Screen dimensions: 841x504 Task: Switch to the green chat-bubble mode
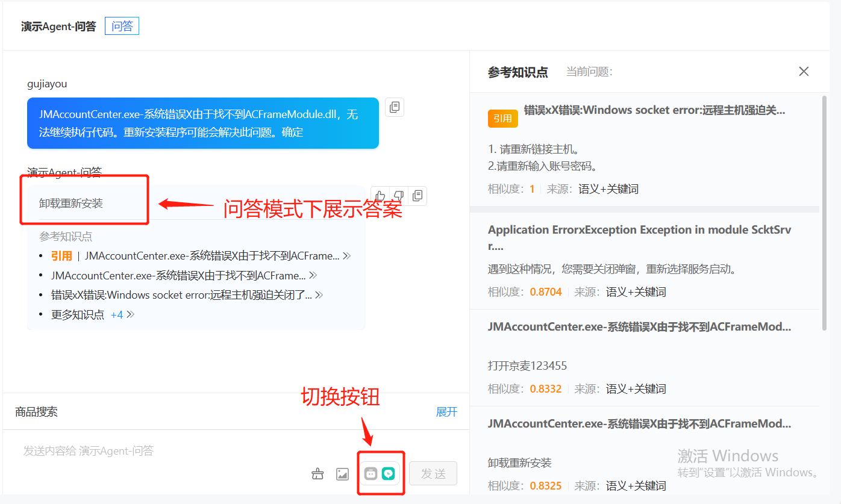pos(389,474)
